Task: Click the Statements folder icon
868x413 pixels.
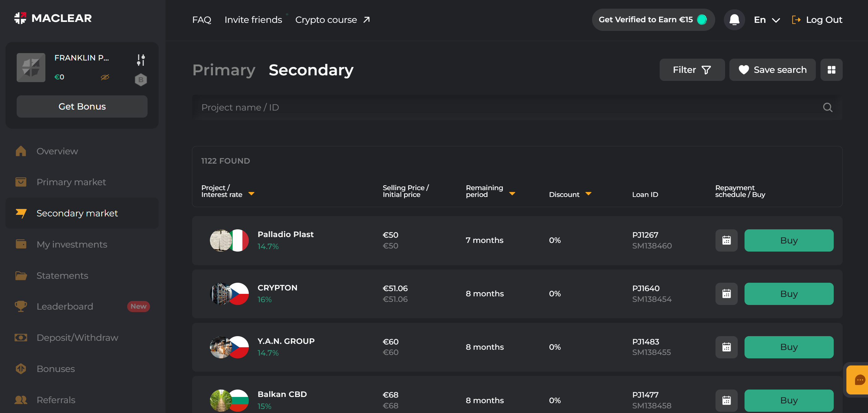Action: point(21,276)
